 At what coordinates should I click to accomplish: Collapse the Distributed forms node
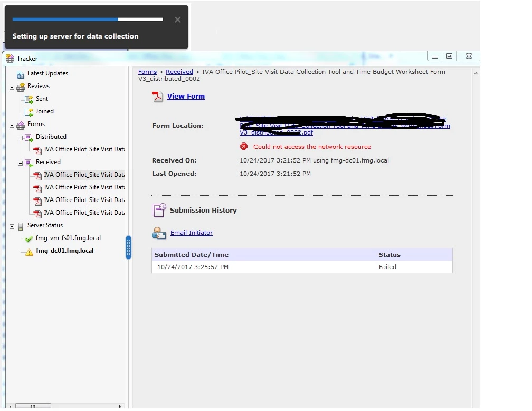(x=20, y=138)
